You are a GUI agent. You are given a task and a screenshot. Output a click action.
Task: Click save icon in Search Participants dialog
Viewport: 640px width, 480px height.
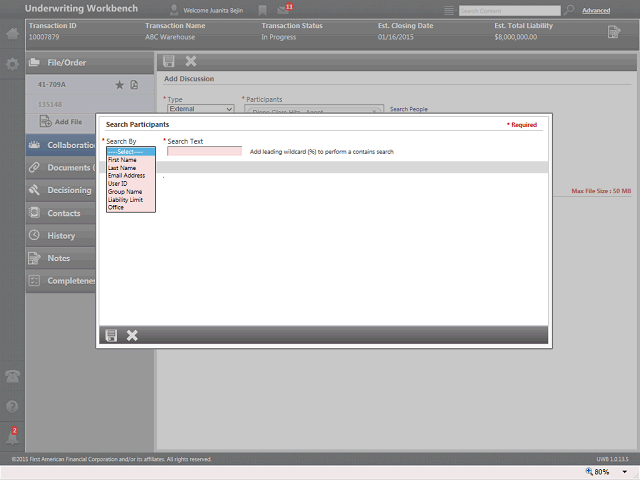click(x=111, y=336)
